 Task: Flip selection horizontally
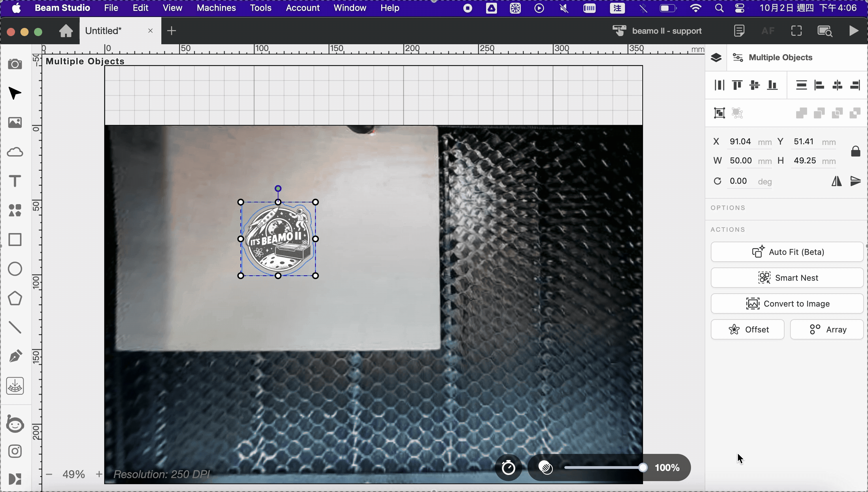pyautogui.click(x=837, y=181)
